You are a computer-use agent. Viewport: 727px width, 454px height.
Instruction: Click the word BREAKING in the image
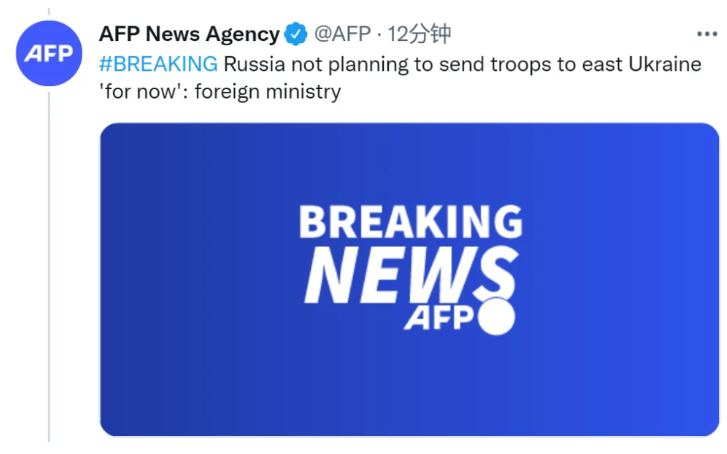(x=410, y=222)
